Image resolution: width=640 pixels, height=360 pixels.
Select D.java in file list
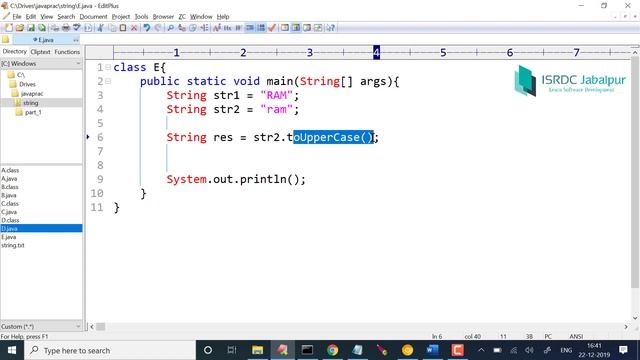[x=41, y=228]
